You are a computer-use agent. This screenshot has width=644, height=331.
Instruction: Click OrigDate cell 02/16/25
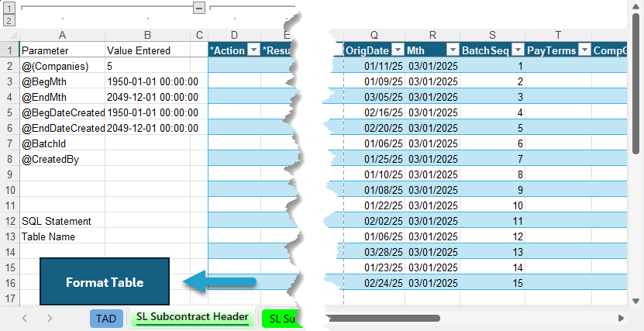coord(374,112)
